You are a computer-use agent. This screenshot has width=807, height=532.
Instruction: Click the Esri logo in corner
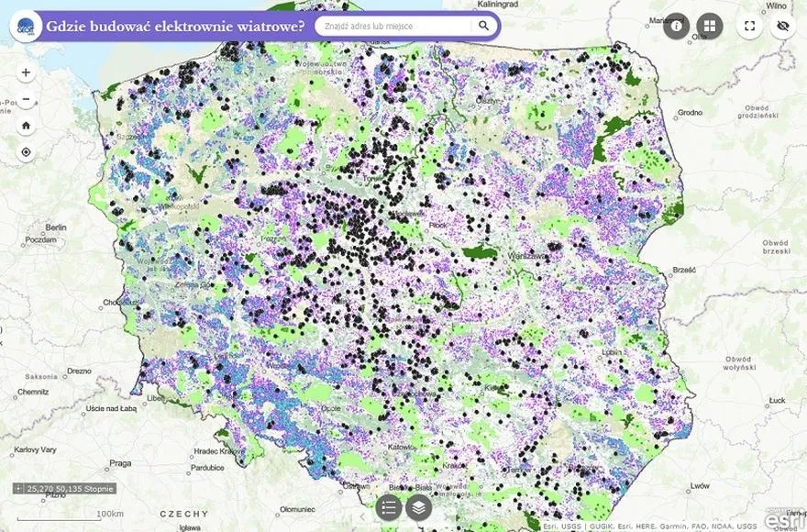click(x=786, y=518)
